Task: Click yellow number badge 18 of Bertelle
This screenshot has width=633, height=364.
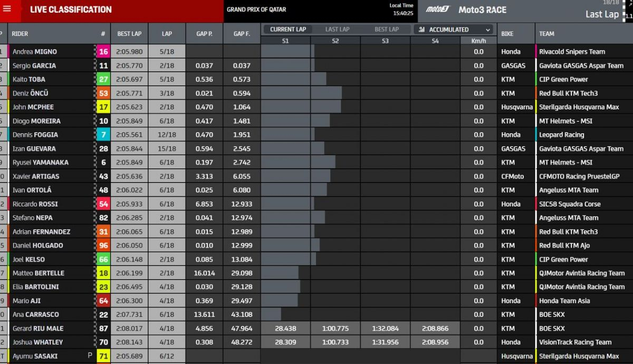Action: pos(103,273)
